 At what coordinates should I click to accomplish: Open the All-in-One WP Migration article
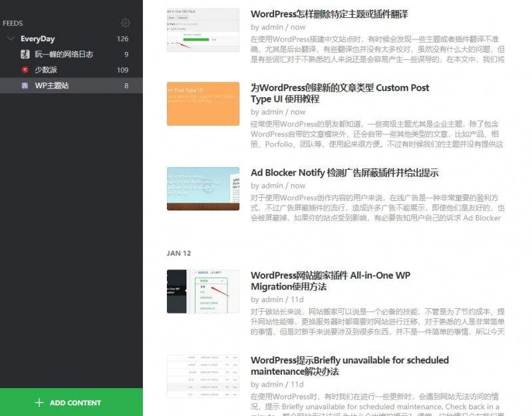[331, 281]
